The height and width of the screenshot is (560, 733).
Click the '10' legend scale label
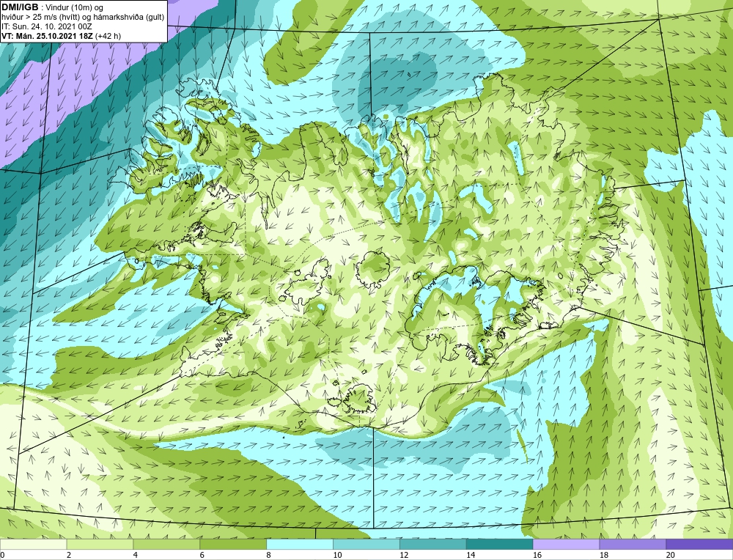point(337,555)
